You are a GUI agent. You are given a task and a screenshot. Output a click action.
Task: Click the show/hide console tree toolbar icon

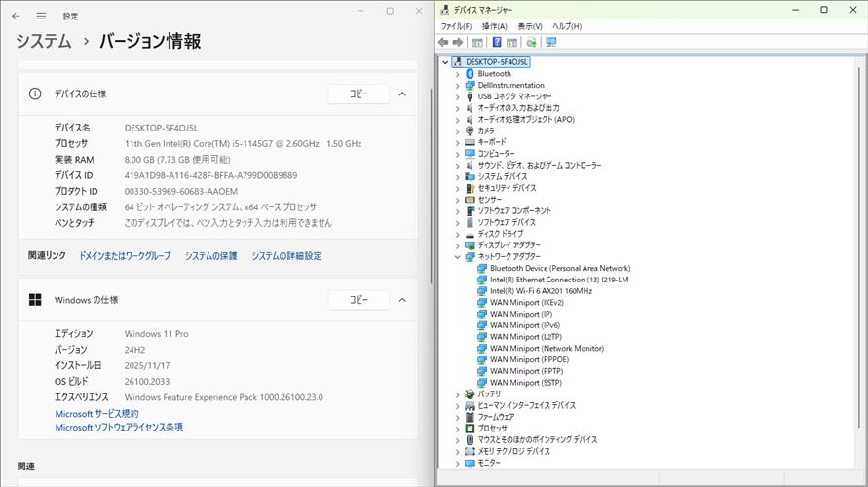477,43
